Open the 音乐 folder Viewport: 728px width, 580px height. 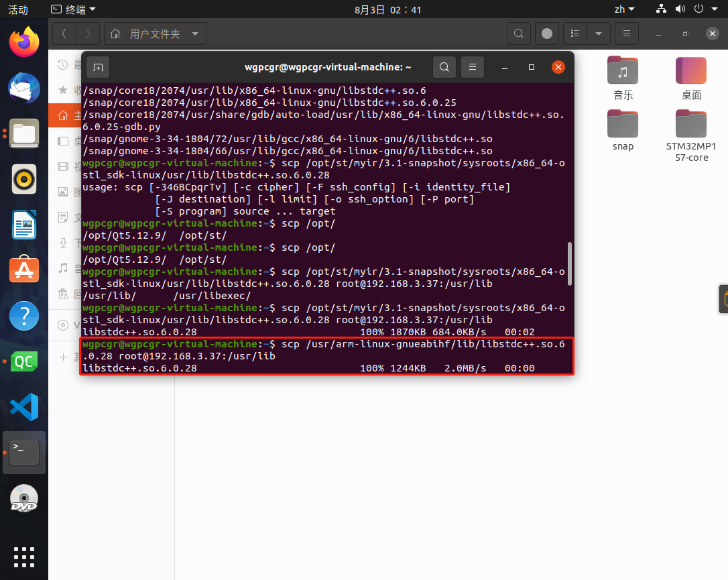(623, 78)
